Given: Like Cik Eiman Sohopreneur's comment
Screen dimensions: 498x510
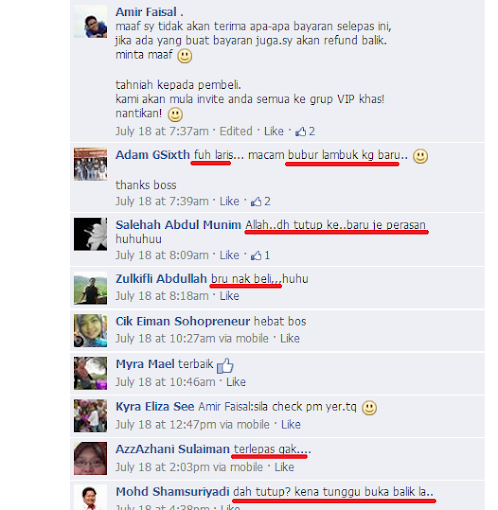Looking at the screenshot, I should pyautogui.click(x=290, y=339).
